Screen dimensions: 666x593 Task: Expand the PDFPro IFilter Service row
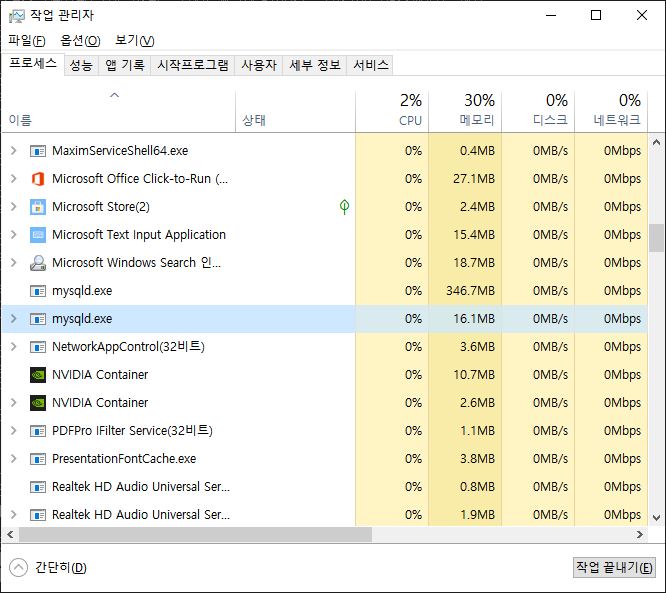[14, 430]
